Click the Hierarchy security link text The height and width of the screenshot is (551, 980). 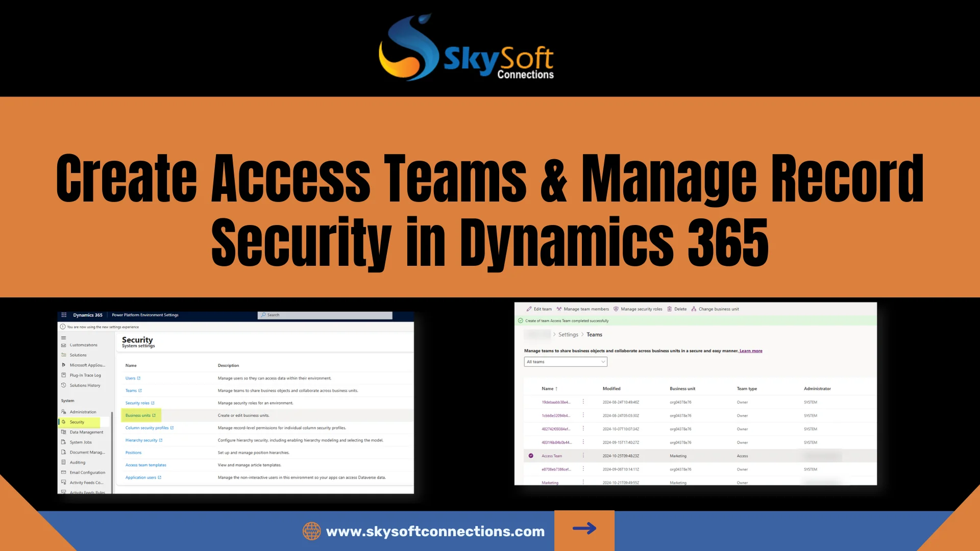point(141,440)
